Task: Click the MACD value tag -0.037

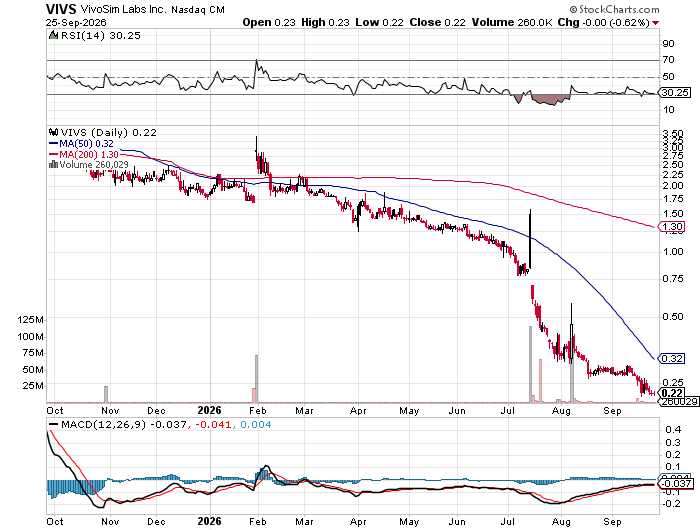Action: 676,484
